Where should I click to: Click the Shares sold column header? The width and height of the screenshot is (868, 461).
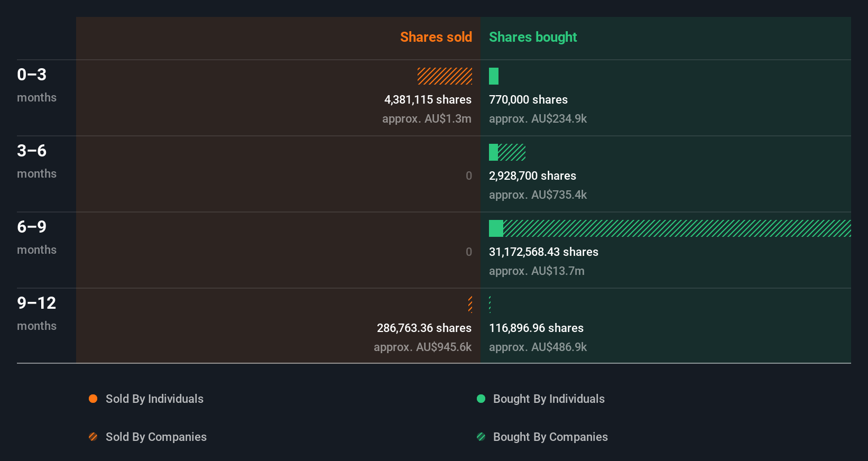point(436,37)
